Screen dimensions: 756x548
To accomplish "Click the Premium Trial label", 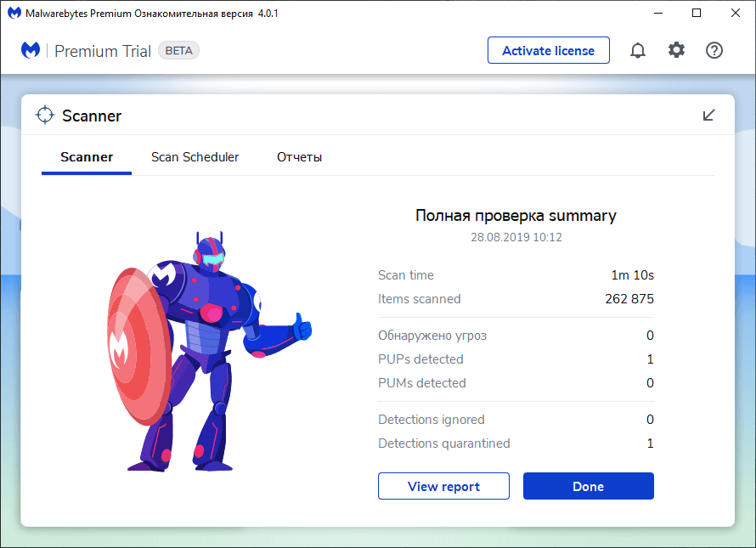I will (x=102, y=50).
